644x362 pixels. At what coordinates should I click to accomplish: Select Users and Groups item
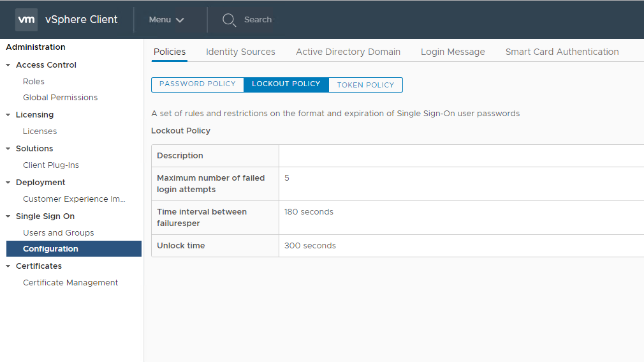click(x=58, y=233)
